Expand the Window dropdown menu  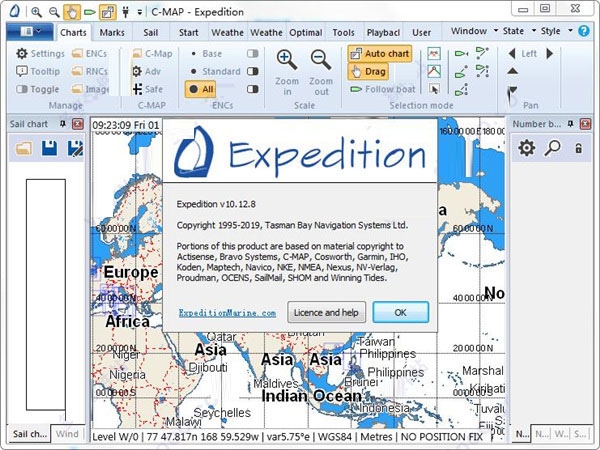474,31
